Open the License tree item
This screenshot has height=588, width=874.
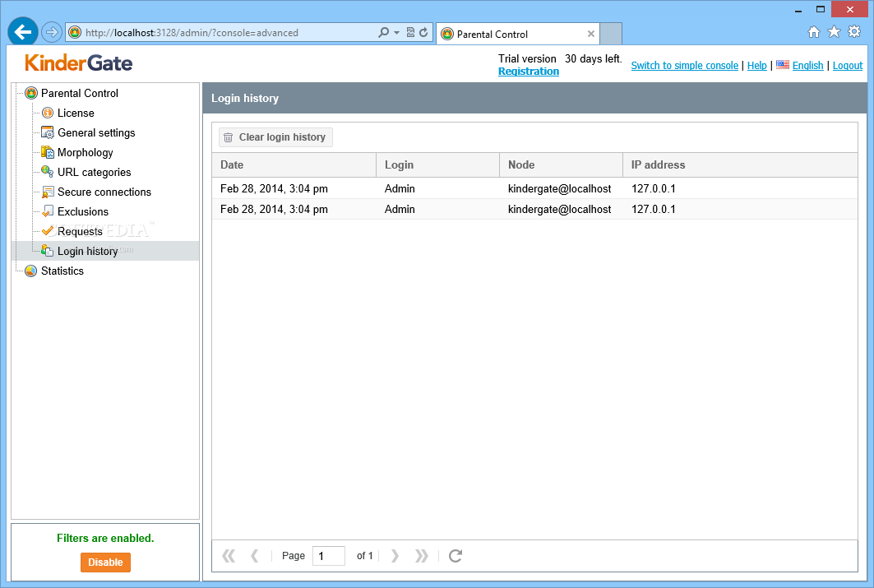click(76, 113)
